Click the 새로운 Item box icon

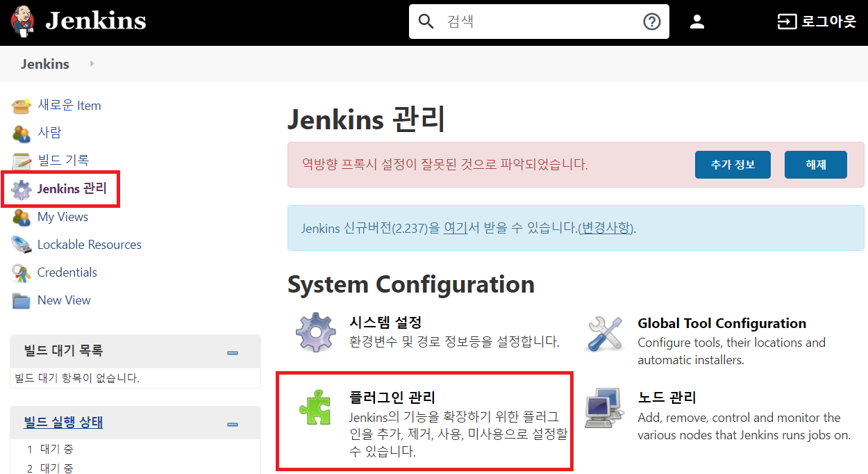click(x=22, y=106)
